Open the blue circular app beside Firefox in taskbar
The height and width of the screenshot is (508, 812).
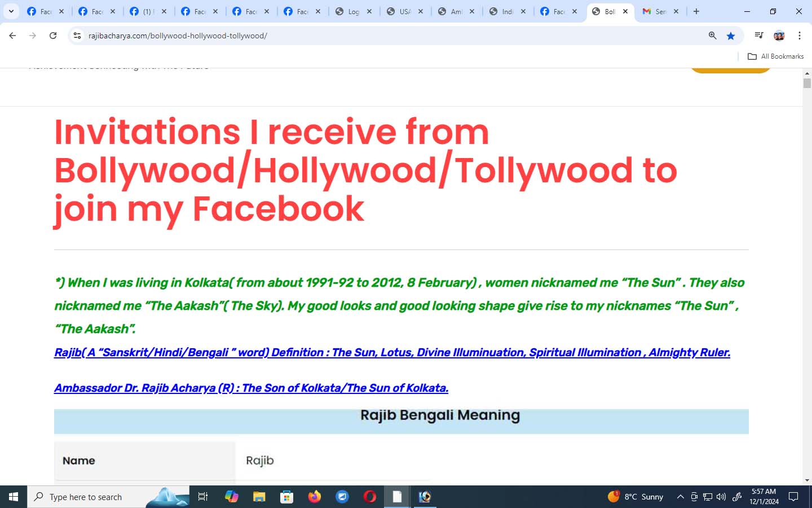342,497
